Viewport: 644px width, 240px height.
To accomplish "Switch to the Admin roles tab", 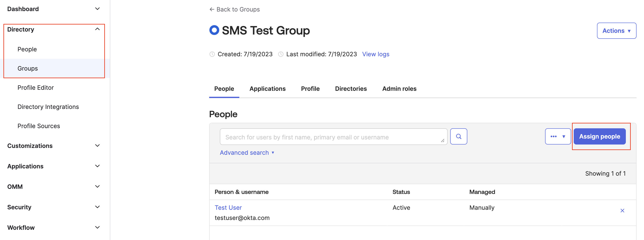I will [399, 89].
